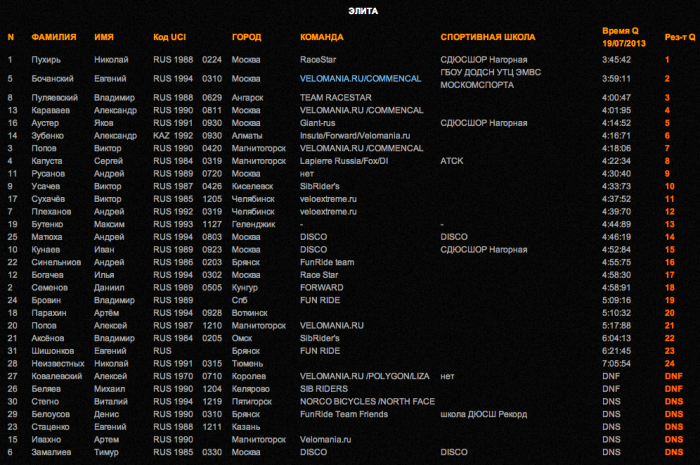Select the surname Ивахно
700x465 pixels.
(46, 440)
